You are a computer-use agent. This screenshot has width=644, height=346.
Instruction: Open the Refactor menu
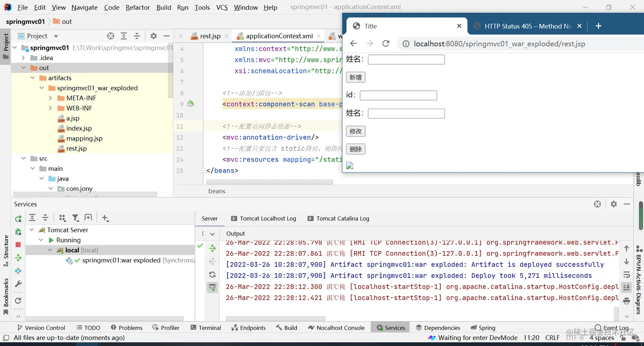[138, 7]
